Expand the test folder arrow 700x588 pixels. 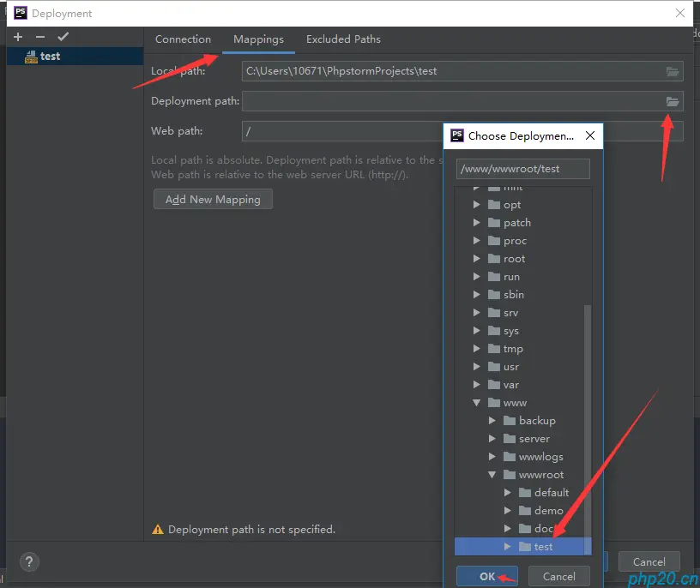click(508, 547)
